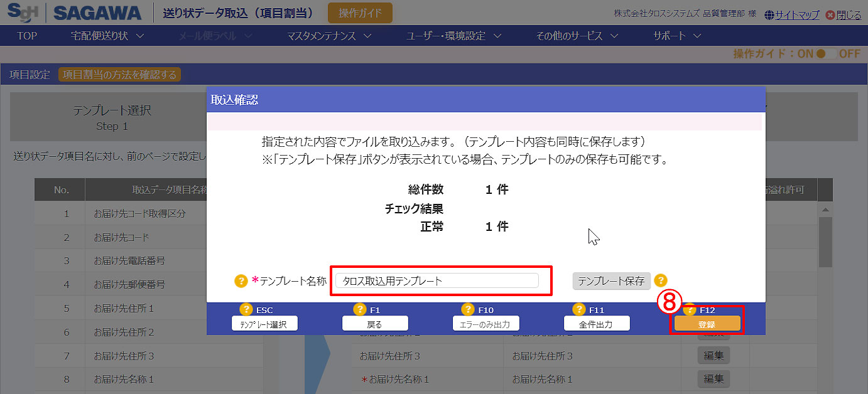Click the red 閉じる close icon
Image resolution: width=868 pixels, height=394 pixels.
(x=831, y=15)
